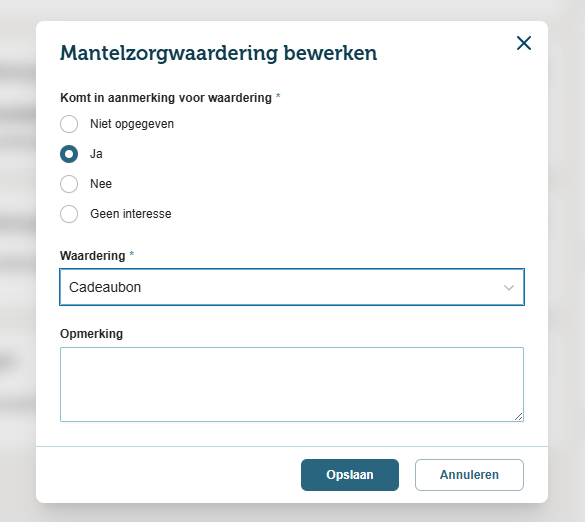Viewport: 585px width, 522px height.
Task: Click the textarea resize handle corner
Action: pos(519,417)
